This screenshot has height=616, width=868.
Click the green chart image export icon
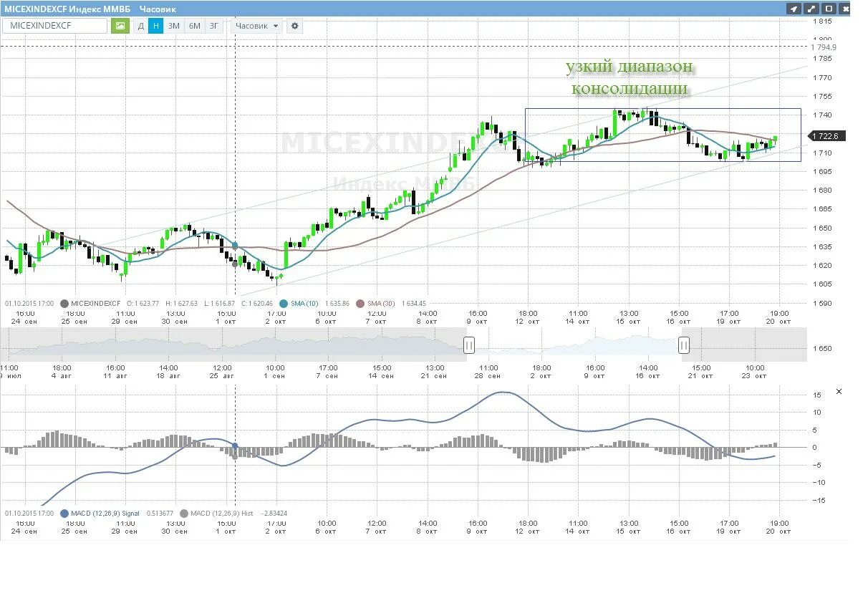tap(120, 26)
